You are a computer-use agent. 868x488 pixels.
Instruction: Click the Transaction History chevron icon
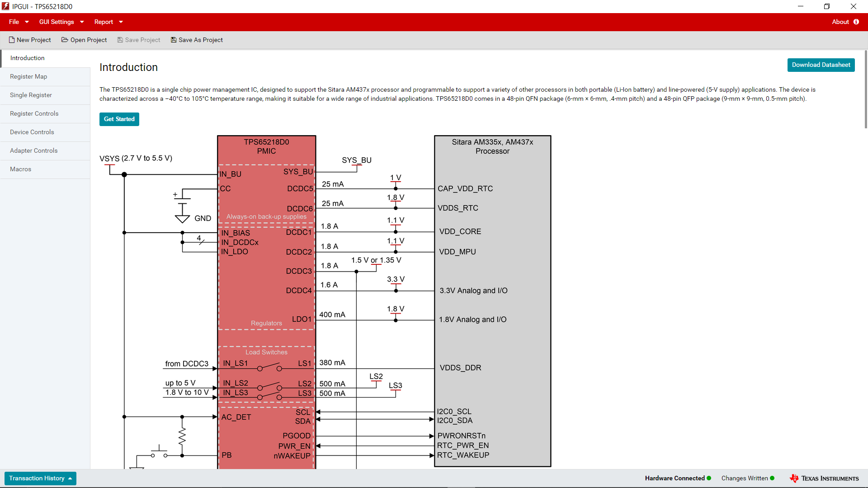pyautogui.click(x=70, y=478)
